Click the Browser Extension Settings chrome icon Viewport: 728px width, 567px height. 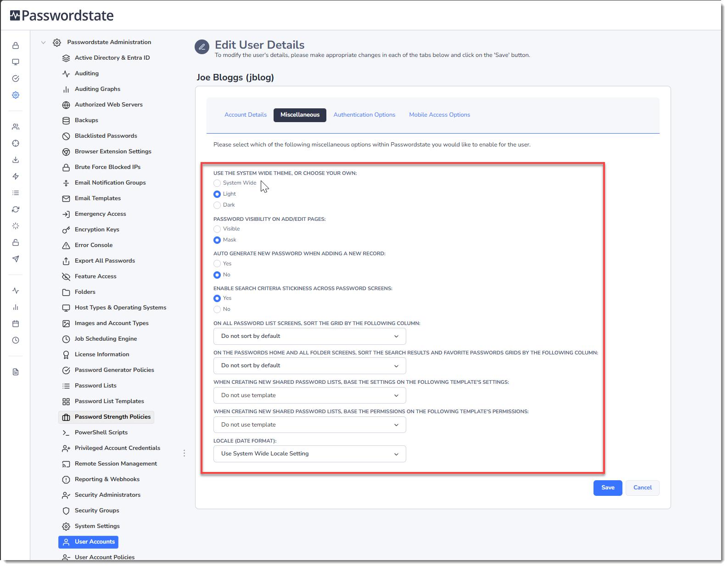coord(66,152)
